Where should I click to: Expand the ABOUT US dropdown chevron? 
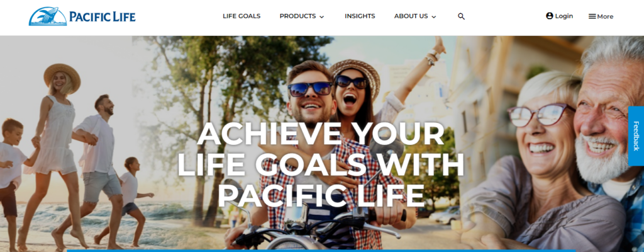pyautogui.click(x=434, y=17)
